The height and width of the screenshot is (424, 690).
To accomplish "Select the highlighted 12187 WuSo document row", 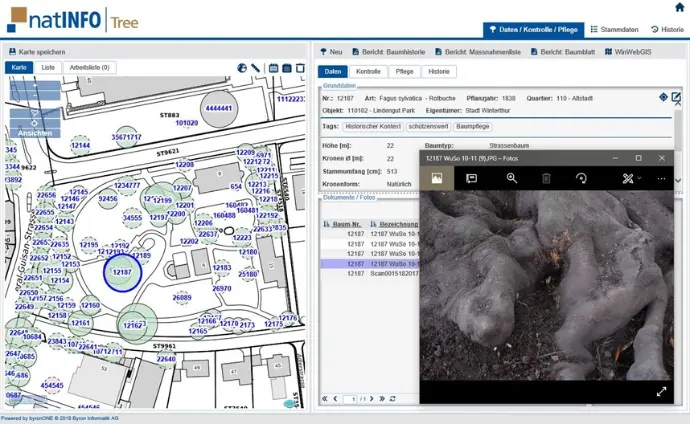I will (370, 264).
